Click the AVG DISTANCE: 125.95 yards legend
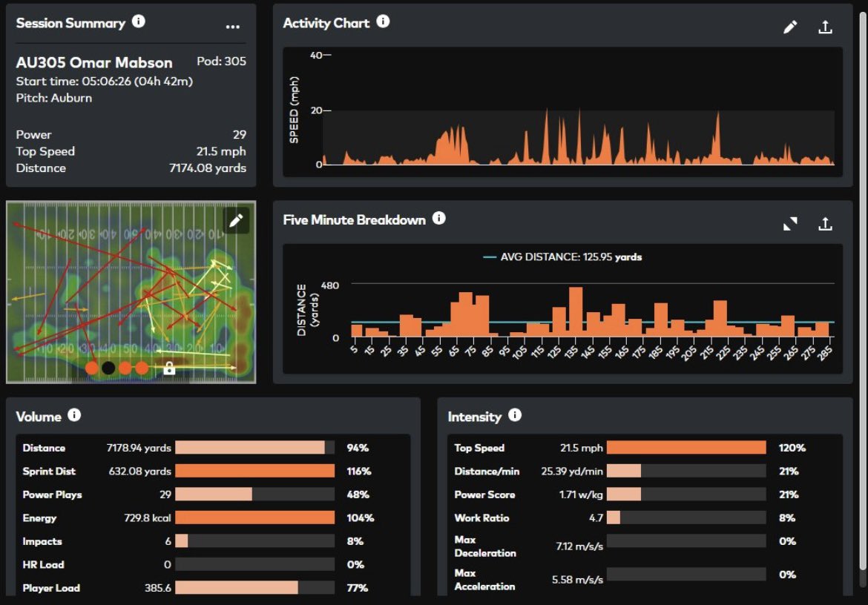This screenshot has width=868, height=605. pyautogui.click(x=562, y=257)
